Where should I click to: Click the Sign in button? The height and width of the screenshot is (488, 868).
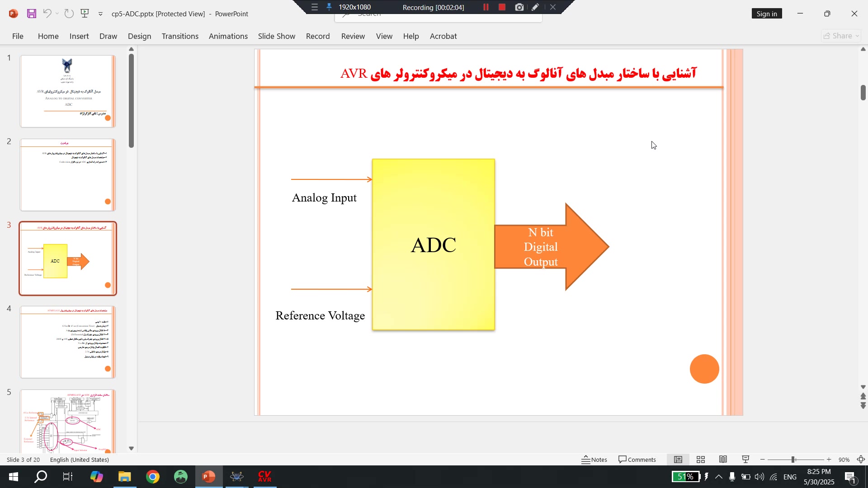coord(767,14)
